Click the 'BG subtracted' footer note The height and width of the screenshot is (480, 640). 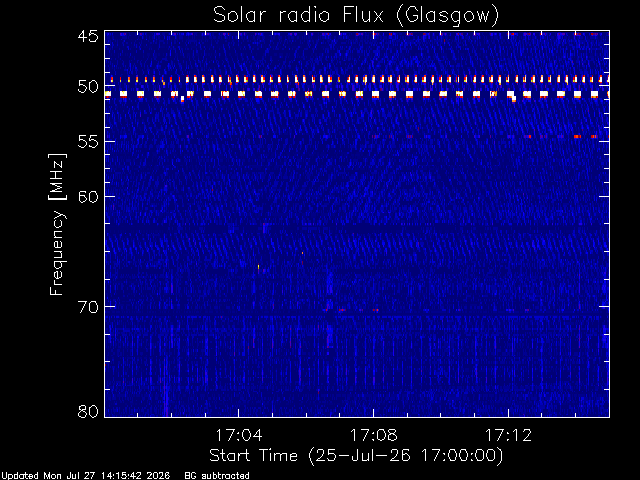(217, 476)
